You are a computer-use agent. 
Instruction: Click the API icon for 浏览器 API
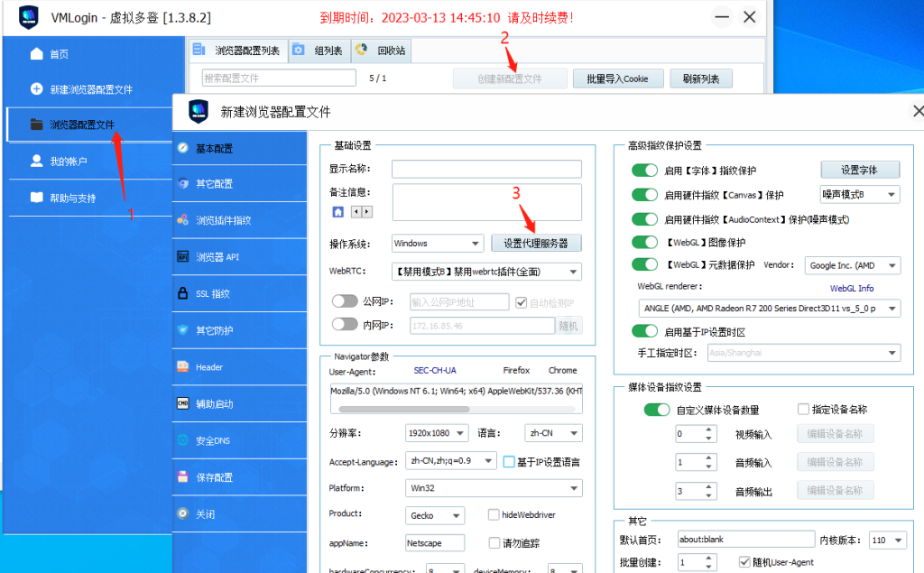coord(182,256)
